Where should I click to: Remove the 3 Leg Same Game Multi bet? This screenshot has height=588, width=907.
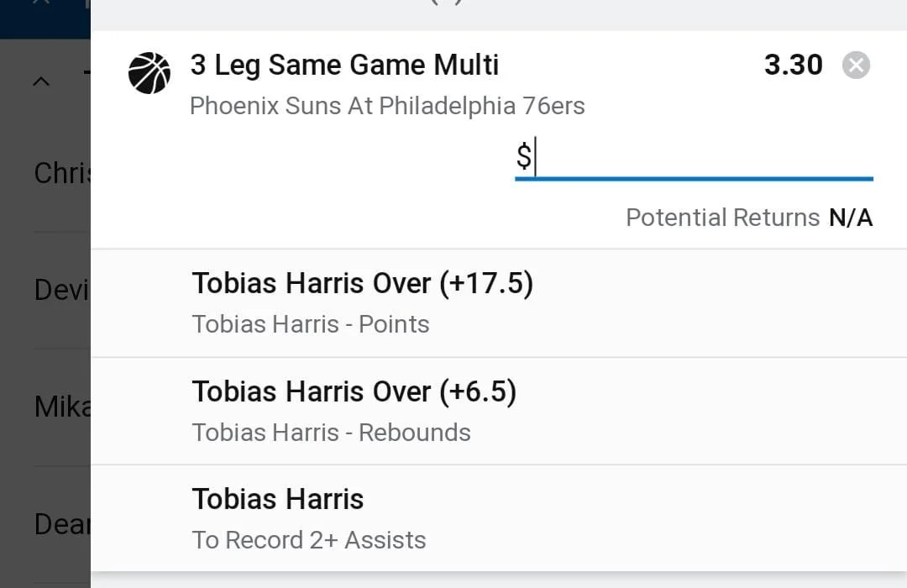point(856,66)
